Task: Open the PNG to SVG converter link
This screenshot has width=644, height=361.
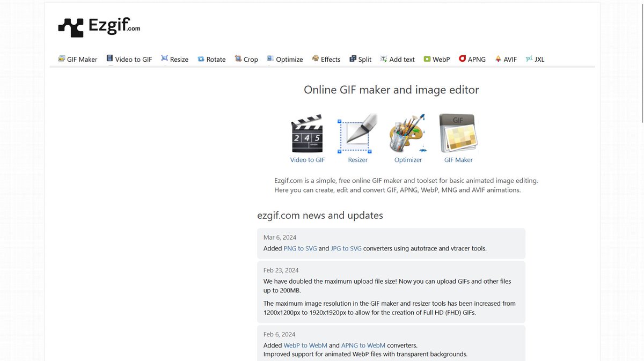Action: coord(300,248)
